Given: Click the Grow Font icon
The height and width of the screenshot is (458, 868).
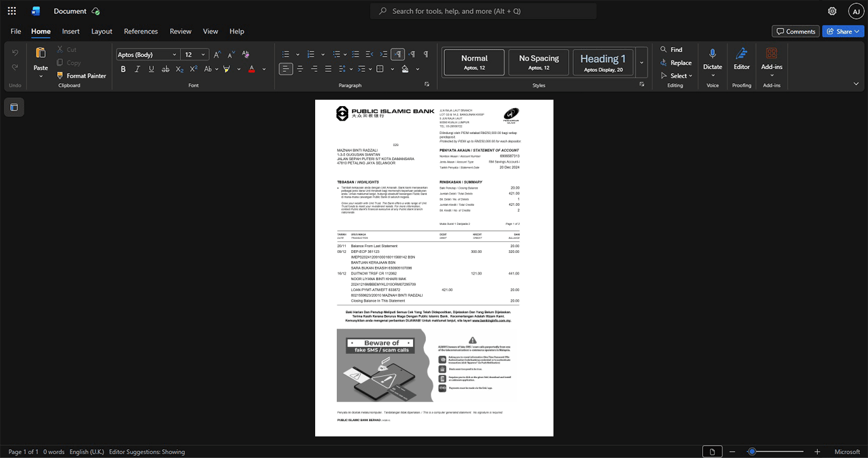Looking at the screenshot, I should 217,55.
